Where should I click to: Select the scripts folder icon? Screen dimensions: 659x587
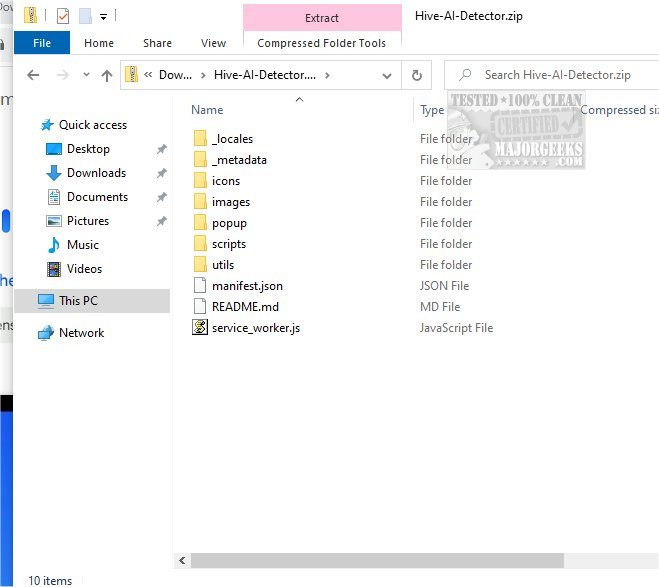point(200,243)
